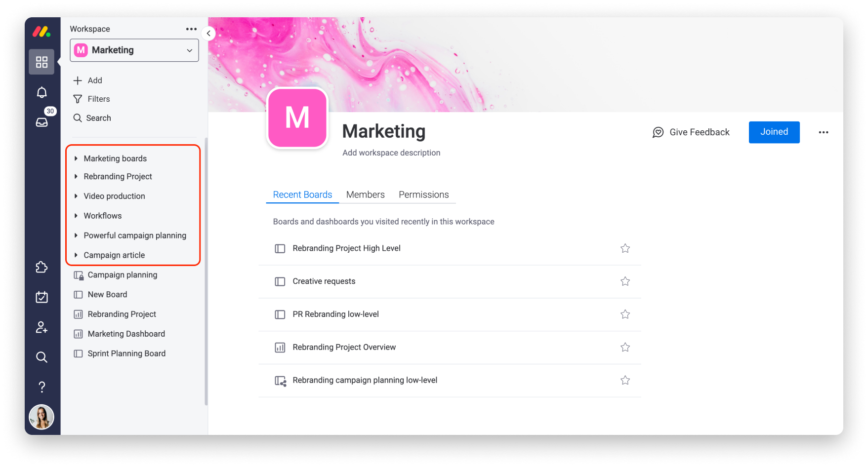The height and width of the screenshot is (467, 868).
Task: Open the Rebranding Project dashboard in sidebar
Action: coord(122,314)
